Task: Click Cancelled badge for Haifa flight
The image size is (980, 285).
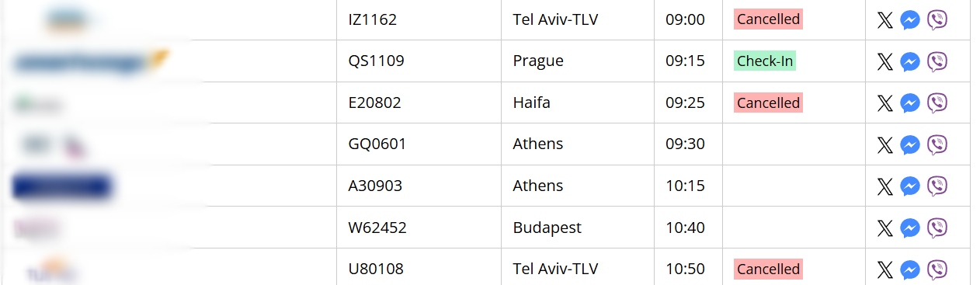Action: [768, 103]
